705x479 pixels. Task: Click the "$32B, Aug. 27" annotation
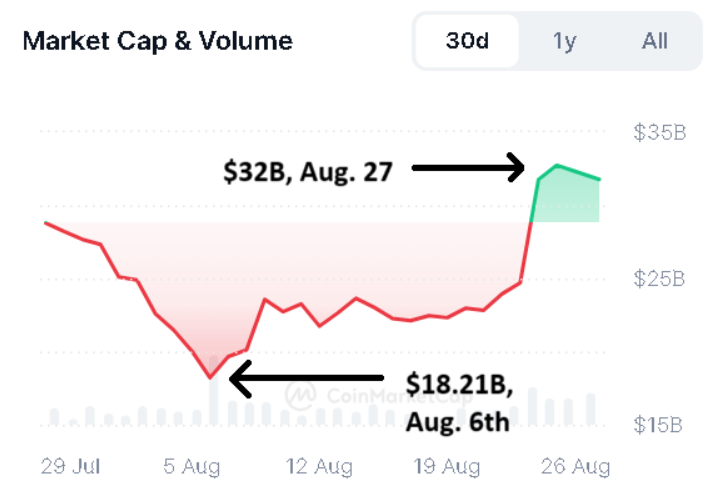[x=307, y=170]
